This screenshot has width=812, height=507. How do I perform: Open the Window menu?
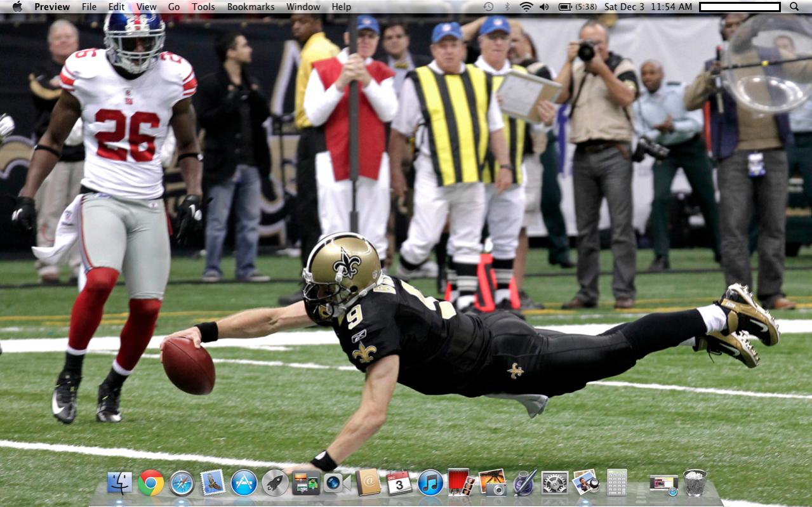(303, 6)
